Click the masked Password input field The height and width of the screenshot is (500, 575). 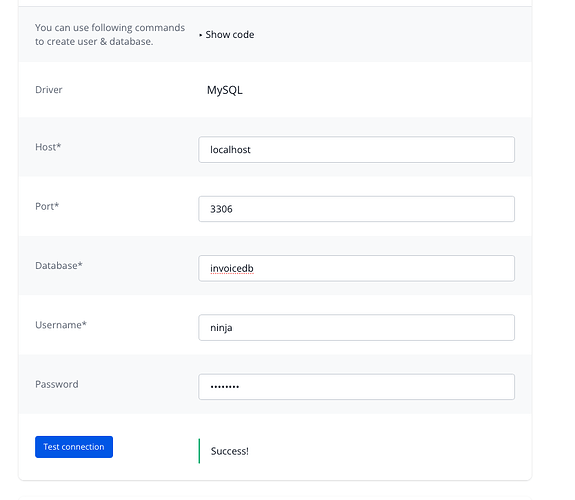point(356,387)
